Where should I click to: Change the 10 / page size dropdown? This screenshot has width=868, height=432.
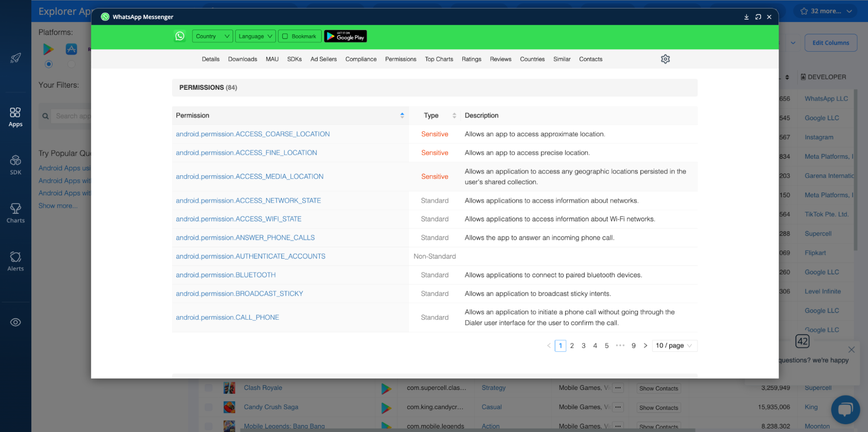pos(674,346)
